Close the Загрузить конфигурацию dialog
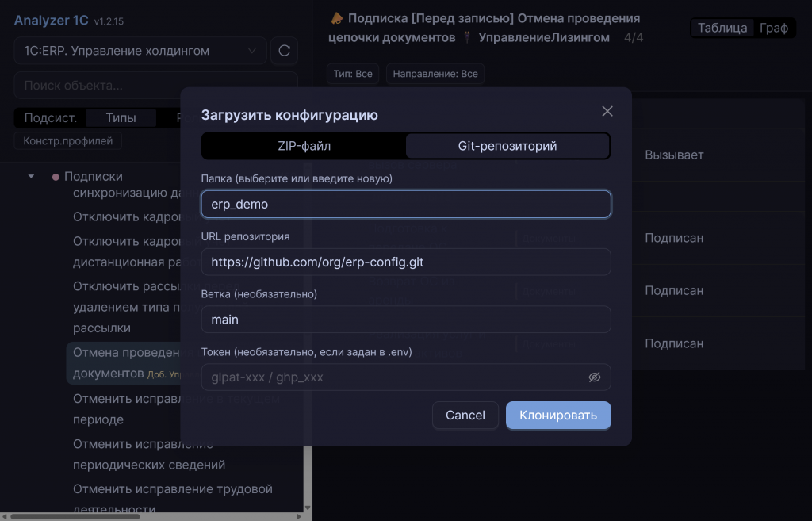 click(607, 111)
